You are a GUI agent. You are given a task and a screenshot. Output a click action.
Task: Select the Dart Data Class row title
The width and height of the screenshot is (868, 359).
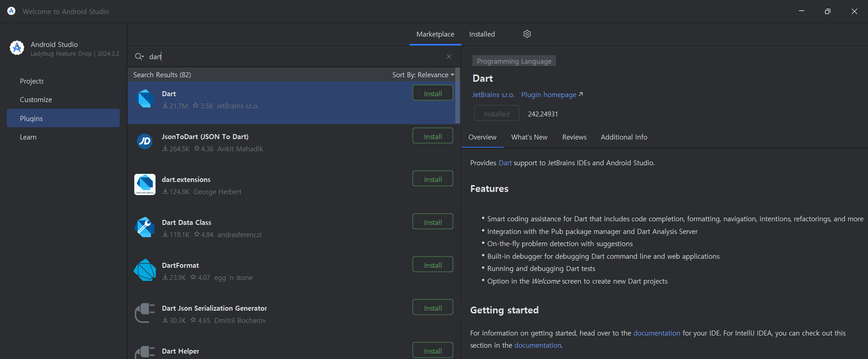(187, 223)
